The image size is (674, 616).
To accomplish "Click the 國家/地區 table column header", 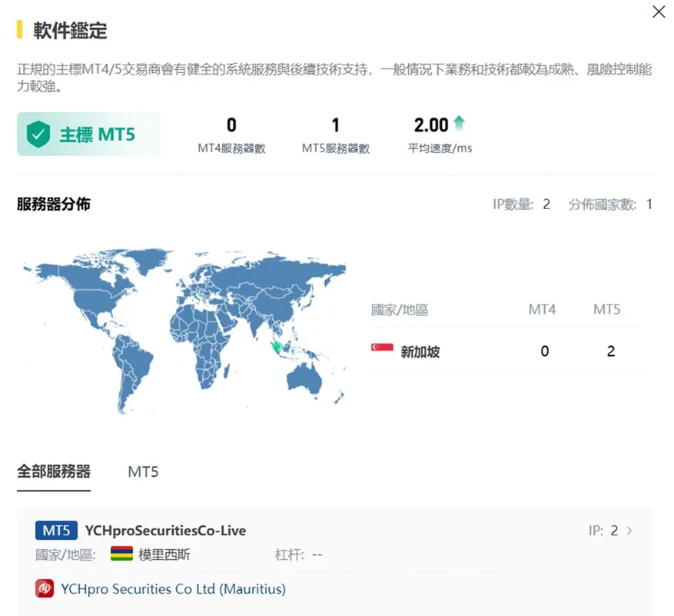I will [x=400, y=310].
